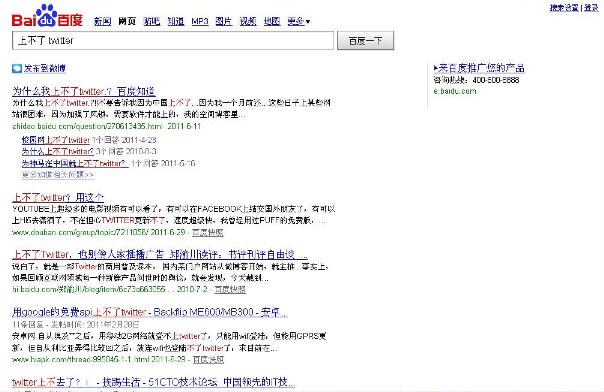Viewport: 604px width, 392px height.
Task: Open the 地图 tab
Action: pos(272,21)
